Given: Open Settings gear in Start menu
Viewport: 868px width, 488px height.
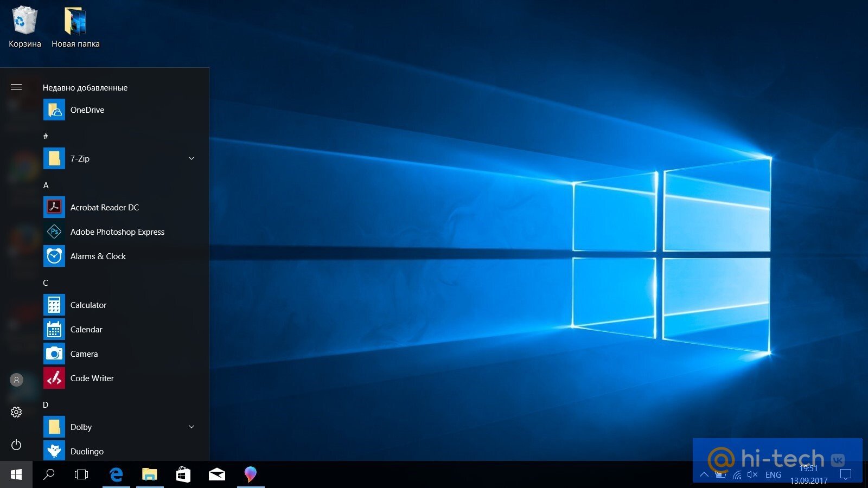Looking at the screenshot, I should click(16, 412).
